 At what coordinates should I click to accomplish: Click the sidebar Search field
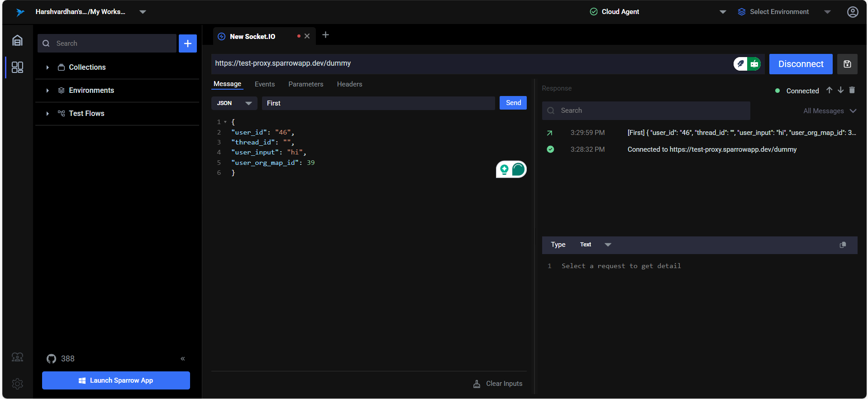[x=107, y=43]
